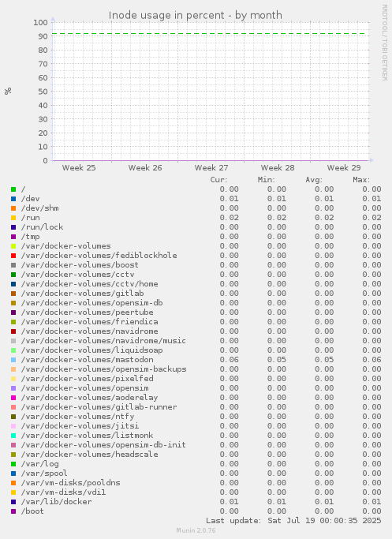
Task: Click the blue swatch beside '/dev'
Action: [13, 199]
